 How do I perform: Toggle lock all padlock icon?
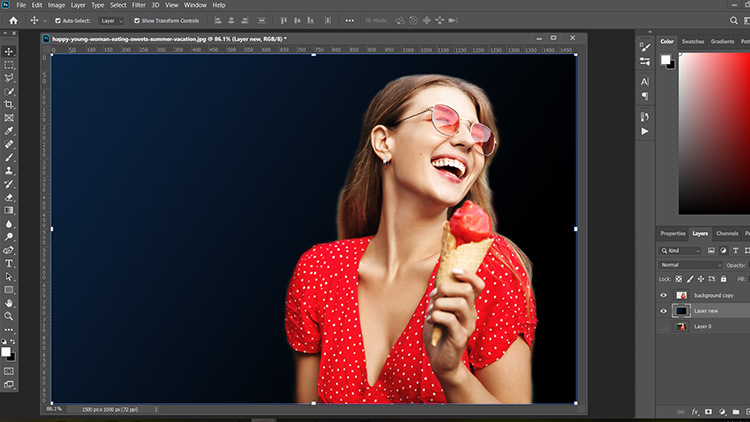(723, 279)
